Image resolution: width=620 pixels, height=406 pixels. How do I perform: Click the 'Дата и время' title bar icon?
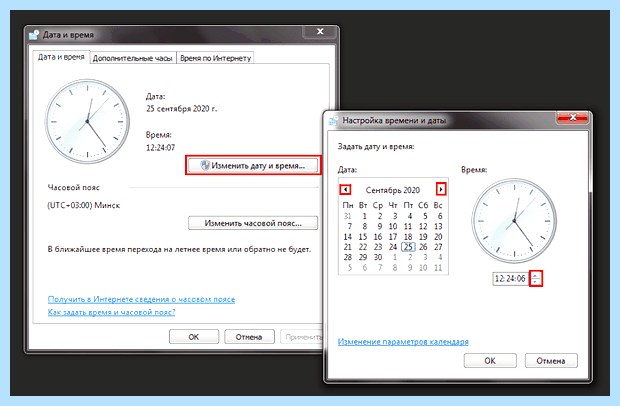[34, 35]
